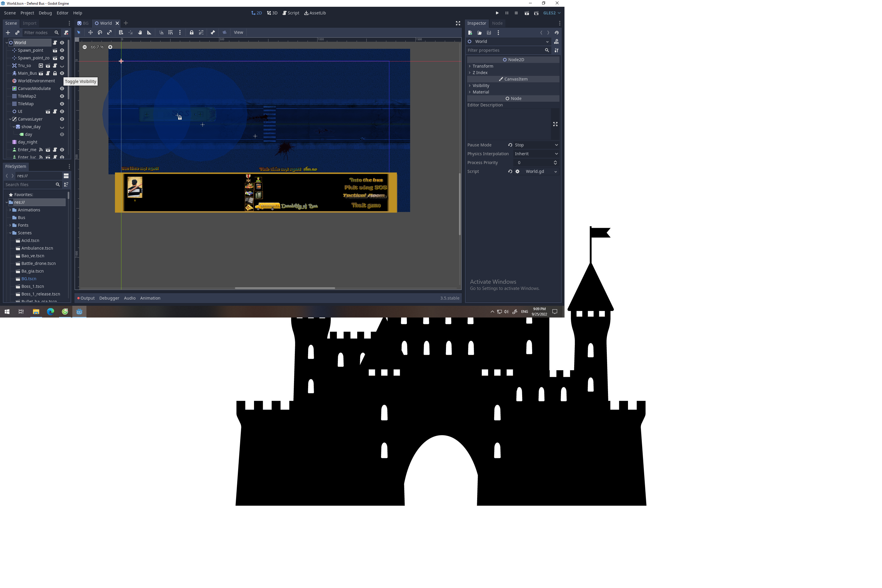The width and height of the screenshot is (882, 588).
Task: Activate the Ruler Mode tool
Action: pos(149,32)
